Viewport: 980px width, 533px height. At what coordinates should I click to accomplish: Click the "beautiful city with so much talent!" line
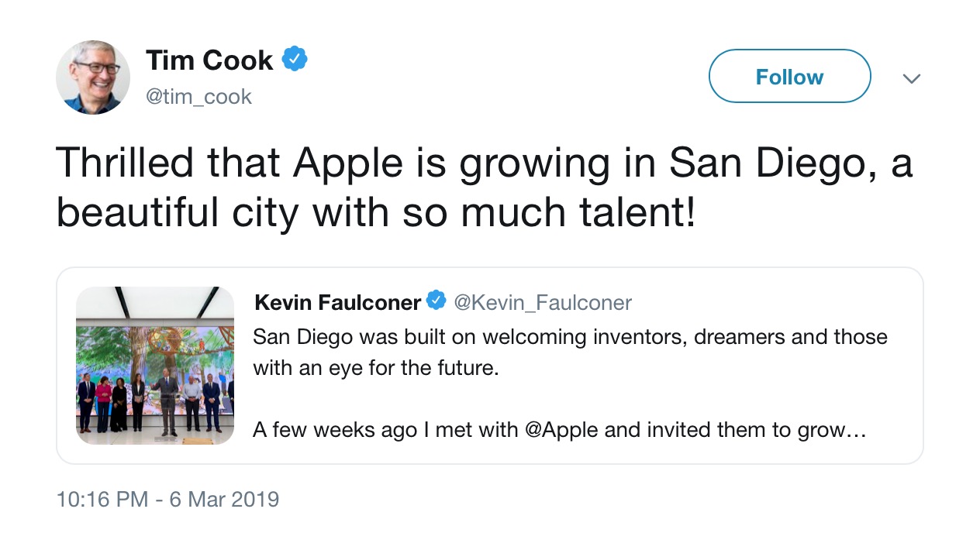point(376,212)
